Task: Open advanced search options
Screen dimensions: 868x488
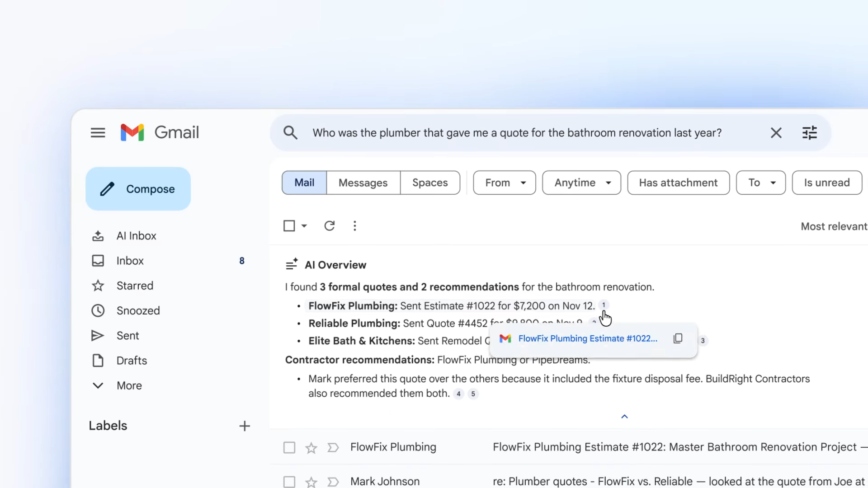Action: (810, 132)
